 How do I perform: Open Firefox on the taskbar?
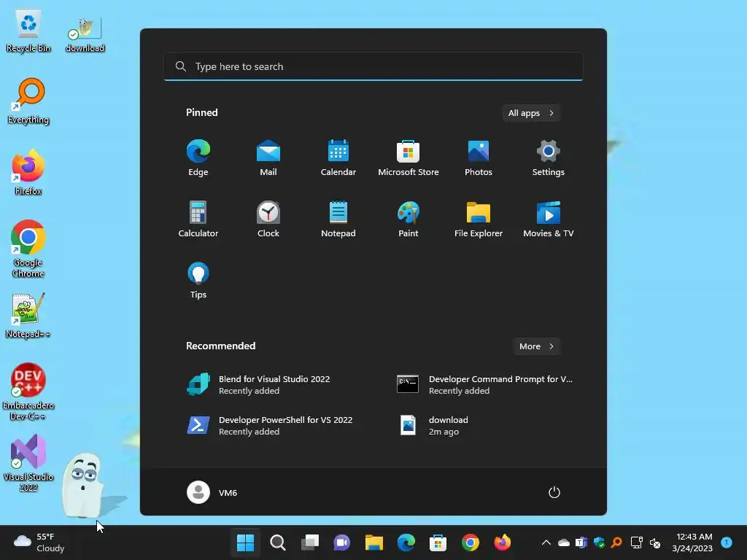click(x=502, y=542)
